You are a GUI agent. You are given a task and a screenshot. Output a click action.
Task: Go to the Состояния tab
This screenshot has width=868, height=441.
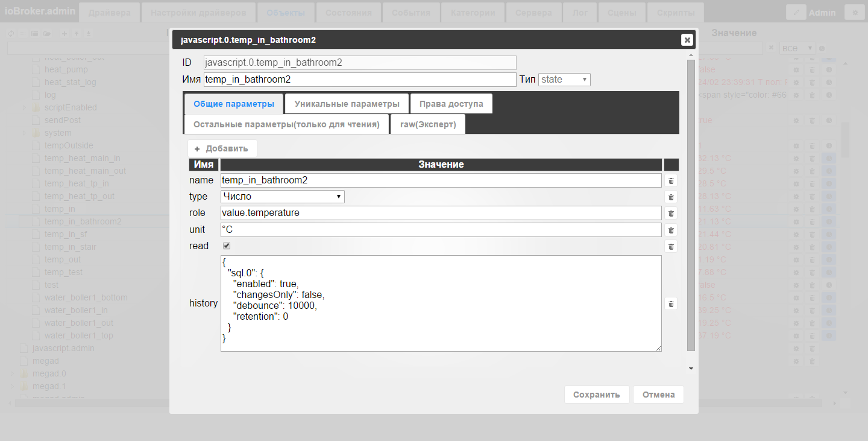tap(348, 13)
